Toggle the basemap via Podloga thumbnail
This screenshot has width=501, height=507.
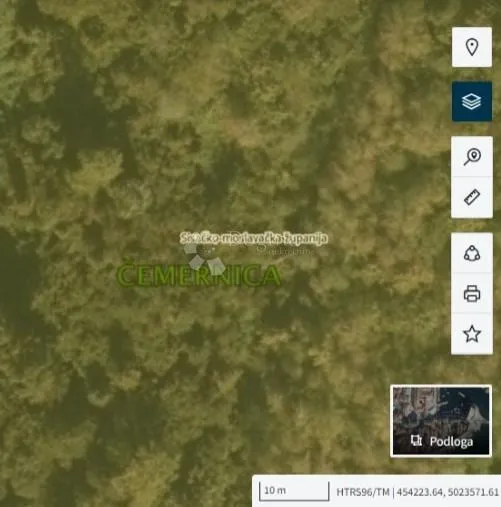pos(441,421)
